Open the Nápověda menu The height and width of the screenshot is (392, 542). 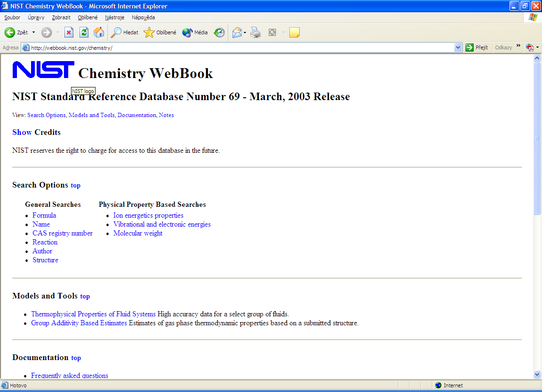point(143,17)
